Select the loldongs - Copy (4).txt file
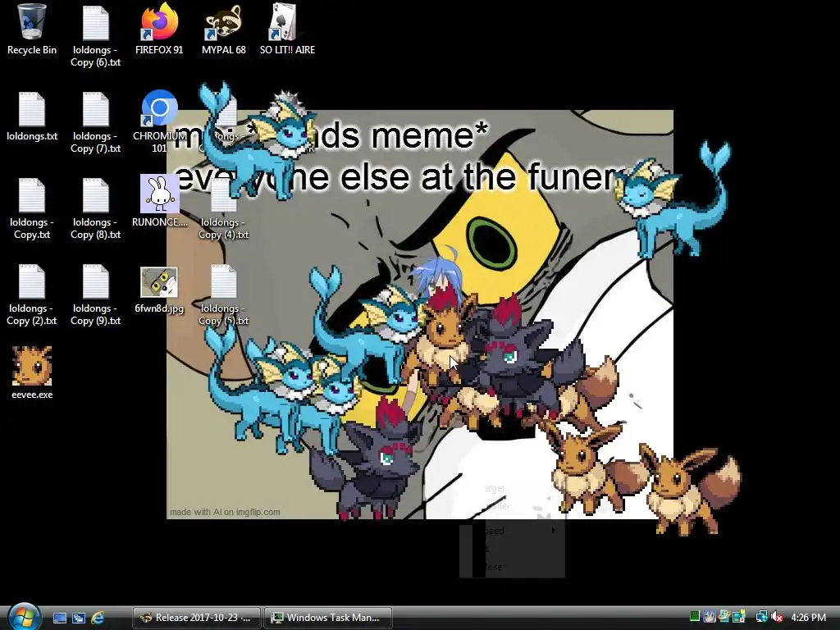The height and width of the screenshot is (630, 840). tap(223, 208)
